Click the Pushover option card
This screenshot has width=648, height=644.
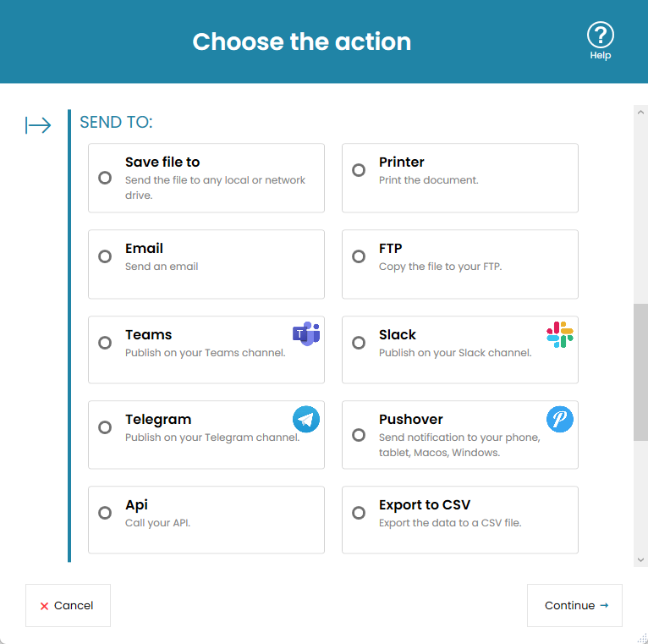tap(460, 435)
